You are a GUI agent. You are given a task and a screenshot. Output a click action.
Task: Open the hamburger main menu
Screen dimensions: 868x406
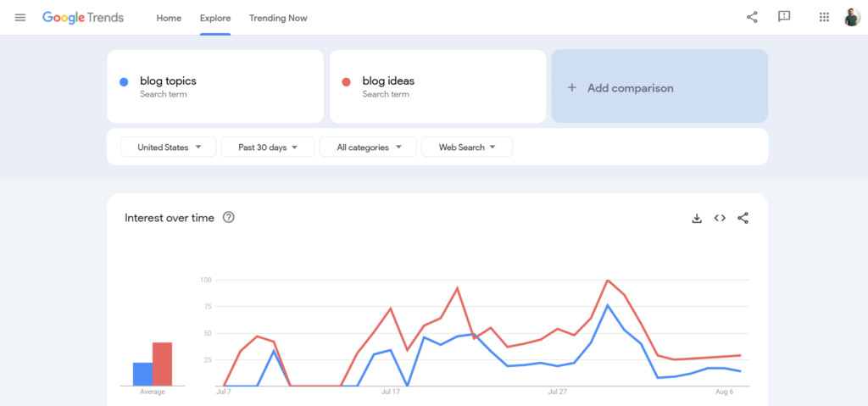pos(20,18)
